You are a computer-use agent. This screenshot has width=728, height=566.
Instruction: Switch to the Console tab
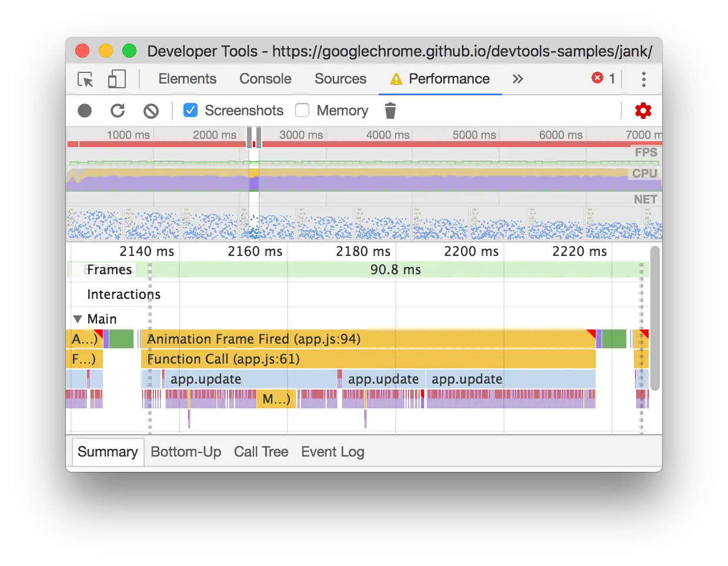click(265, 79)
